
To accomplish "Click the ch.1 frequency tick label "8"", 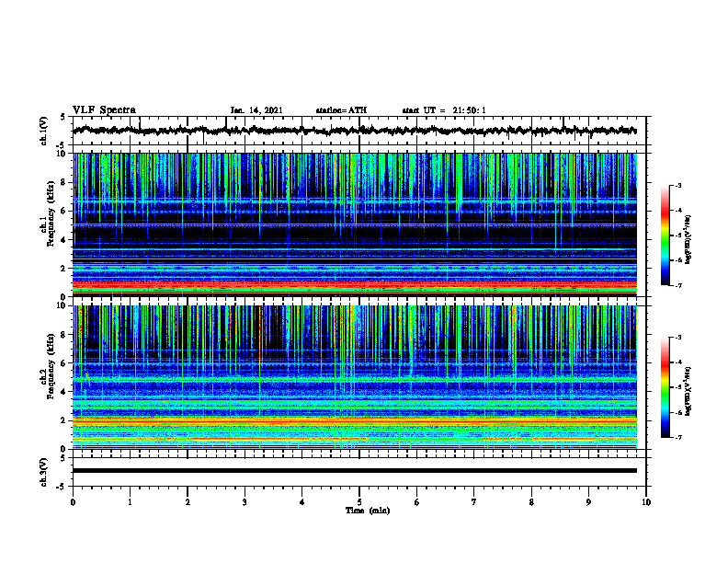I will pyautogui.click(x=64, y=182).
